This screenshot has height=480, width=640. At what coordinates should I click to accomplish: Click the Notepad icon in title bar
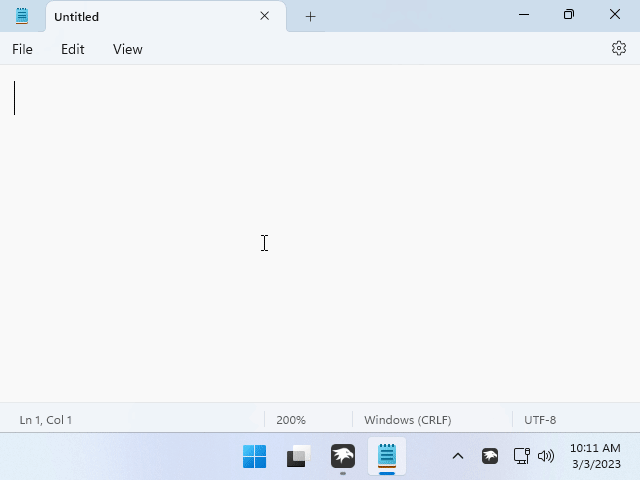22,16
